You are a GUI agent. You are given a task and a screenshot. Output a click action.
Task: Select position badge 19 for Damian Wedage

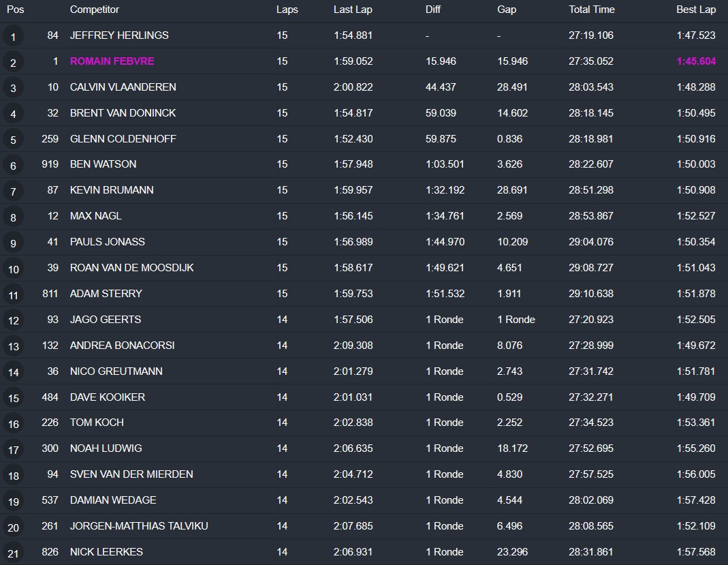13,501
